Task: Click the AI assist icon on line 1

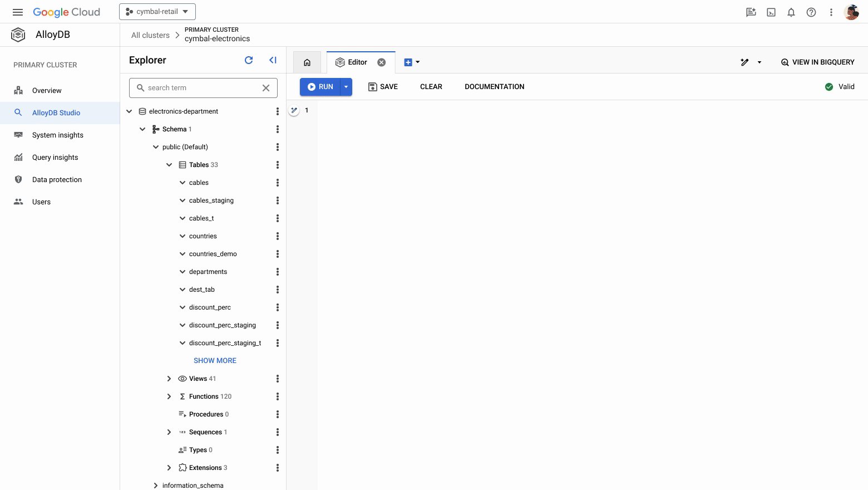Action: pyautogui.click(x=294, y=110)
